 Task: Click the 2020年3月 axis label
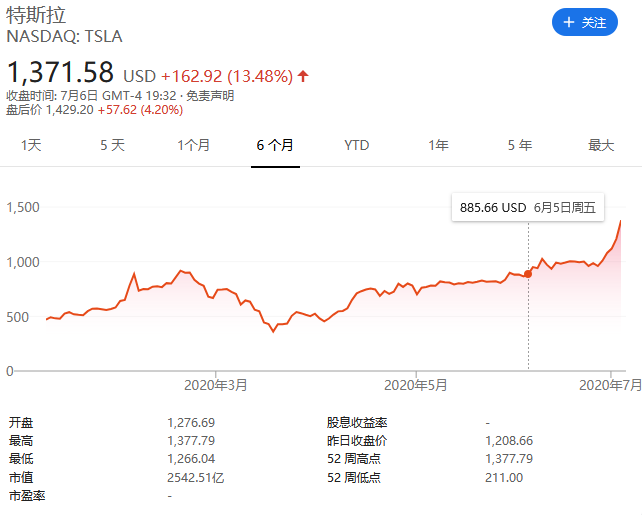(217, 384)
